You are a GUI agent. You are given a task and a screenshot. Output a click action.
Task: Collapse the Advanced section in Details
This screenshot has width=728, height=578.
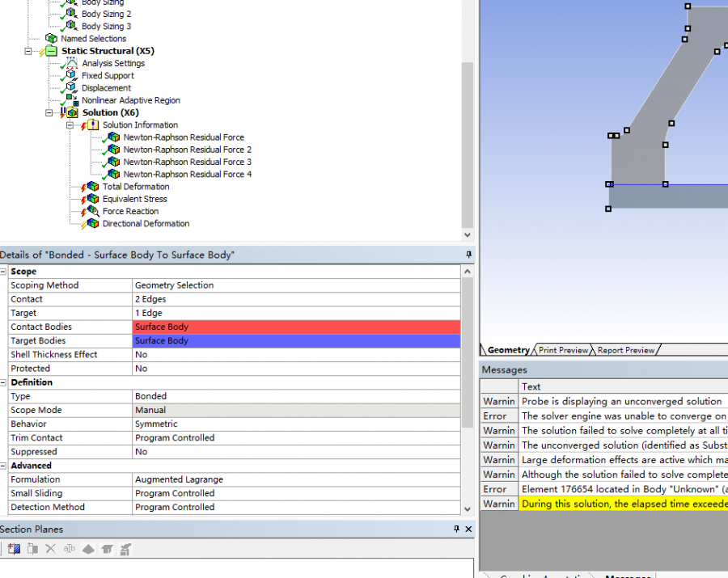pyautogui.click(x=4, y=466)
